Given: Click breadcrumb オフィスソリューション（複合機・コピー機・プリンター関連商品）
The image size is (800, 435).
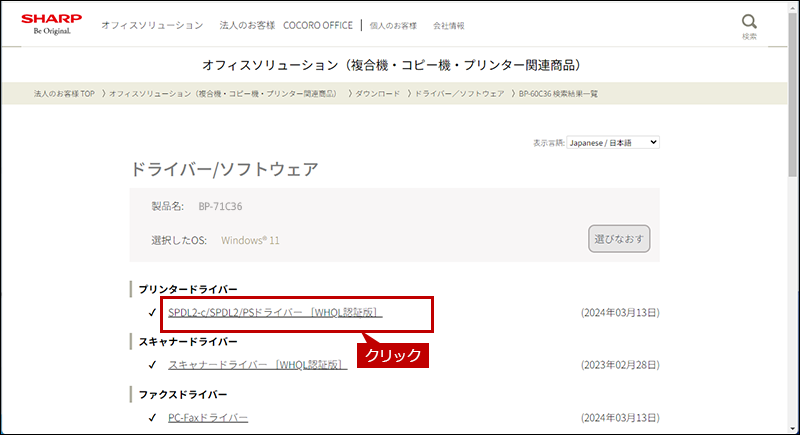Looking at the screenshot, I should [x=226, y=93].
